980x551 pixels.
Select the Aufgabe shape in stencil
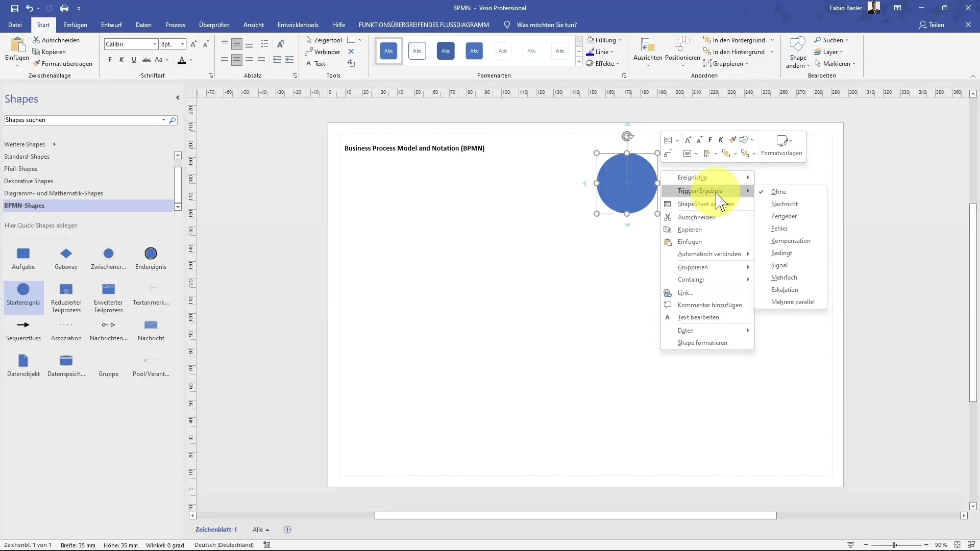tap(23, 258)
